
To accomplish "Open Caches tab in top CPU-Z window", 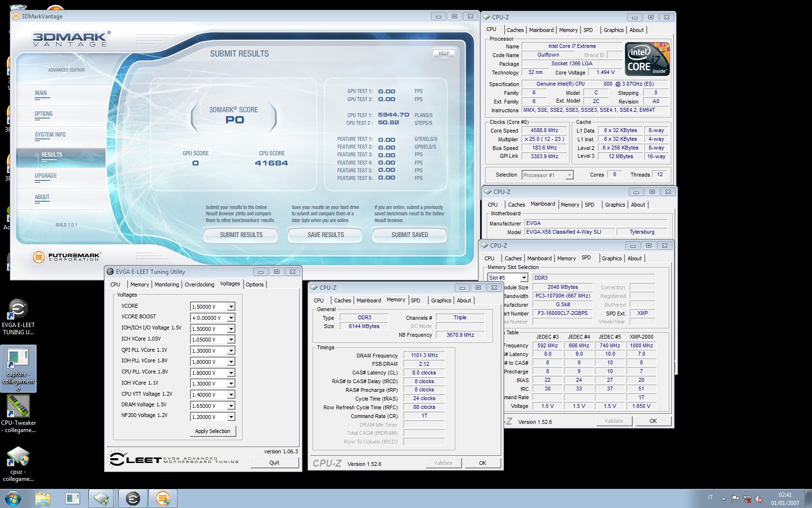I will click(x=515, y=30).
